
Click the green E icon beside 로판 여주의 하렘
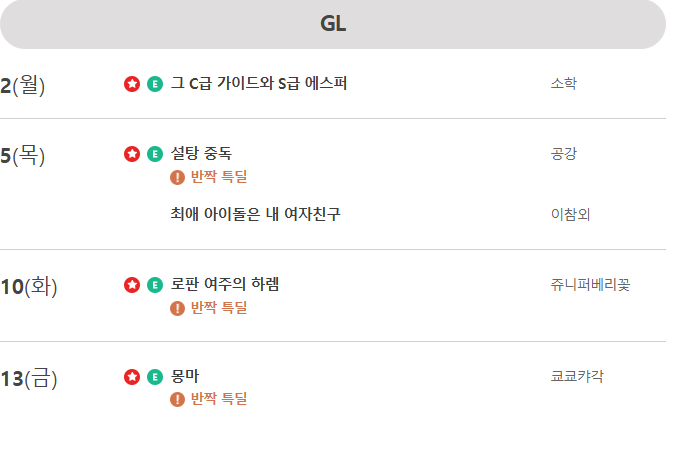(x=154, y=285)
